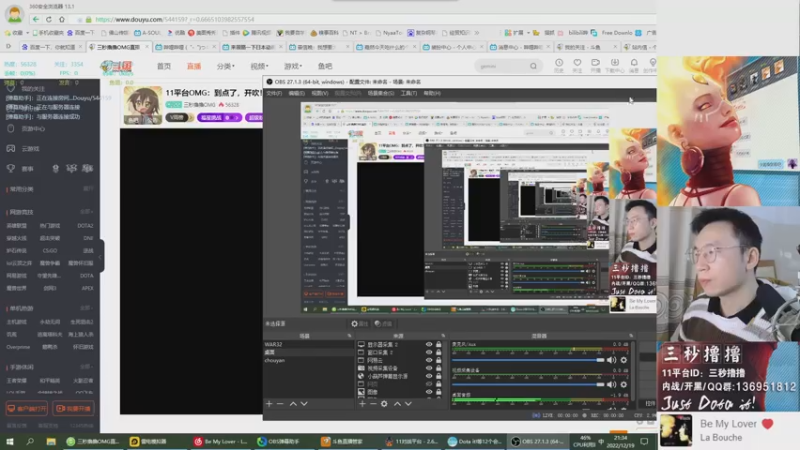The height and width of the screenshot is (450, 800).
Task: Move selected source down
Action: (x=408, y=404)
